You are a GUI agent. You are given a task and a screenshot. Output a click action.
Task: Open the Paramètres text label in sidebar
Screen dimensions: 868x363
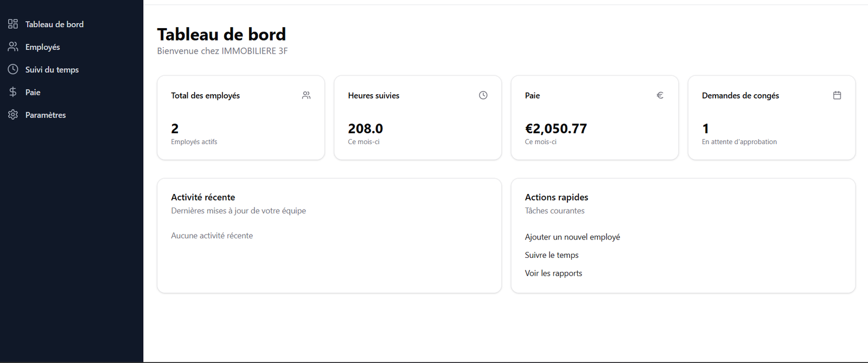(46, 115)
